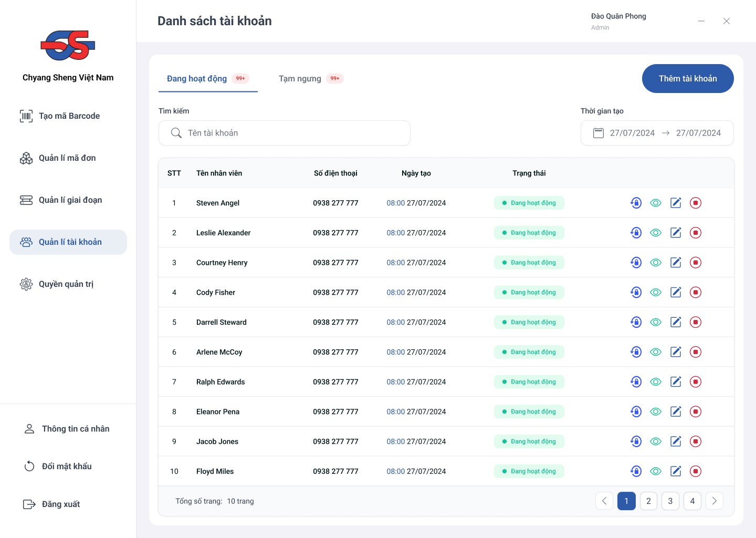Select Quản lí tài khoản menu

point(68,242)
